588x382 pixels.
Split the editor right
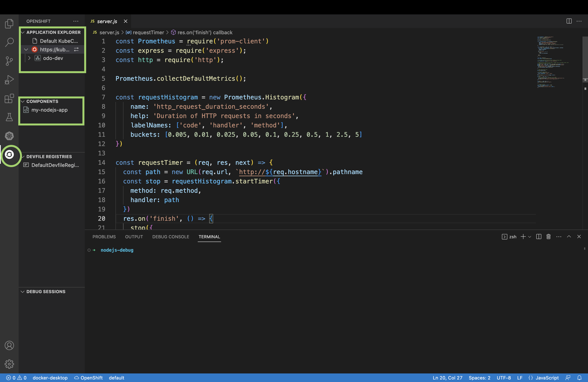[x=569, y=21]
